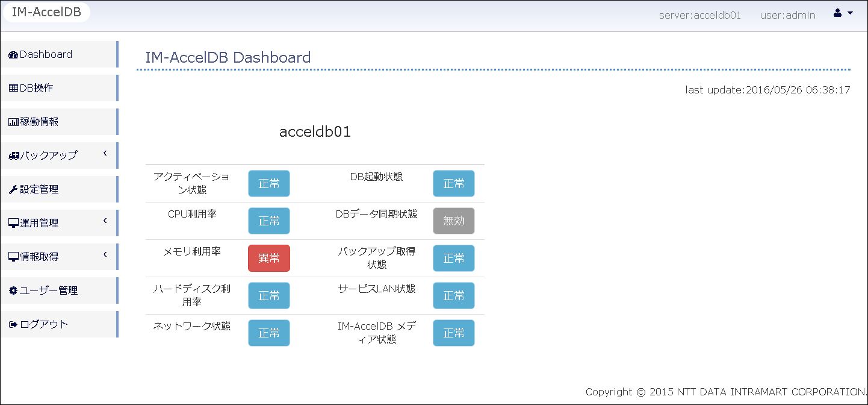Click the truck icon beside バックアップ
The width and height of the screenshot is (868, 405).
click(13, 156)
